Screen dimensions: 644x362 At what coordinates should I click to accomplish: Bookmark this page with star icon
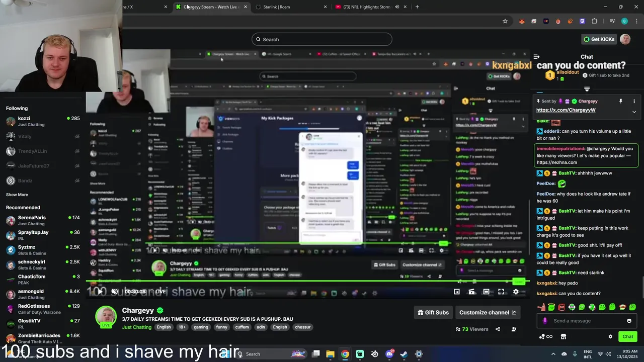pyautogui.click(x=505, y=21)
